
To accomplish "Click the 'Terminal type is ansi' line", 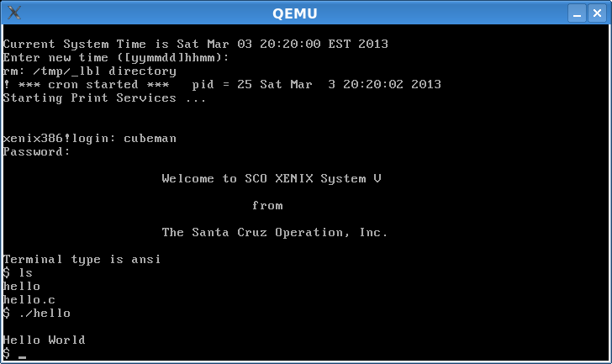I will (x=82, y=260).
